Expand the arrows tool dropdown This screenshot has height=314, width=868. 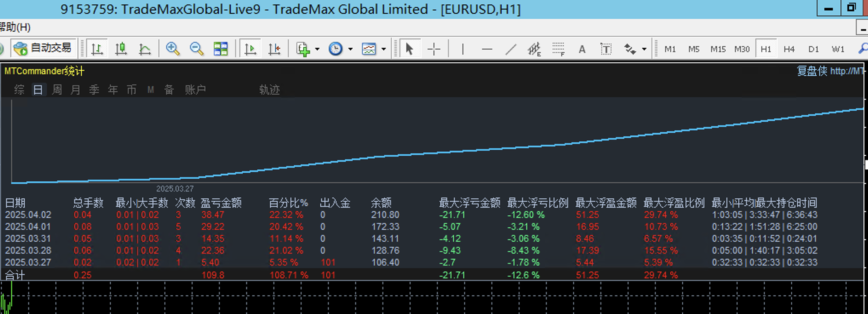point(644,49)
